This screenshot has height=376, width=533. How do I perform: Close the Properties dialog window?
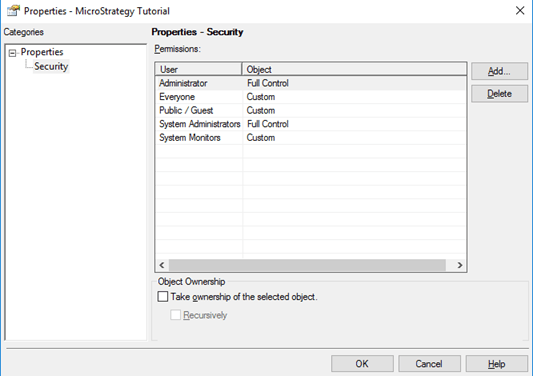coord(520,11)
